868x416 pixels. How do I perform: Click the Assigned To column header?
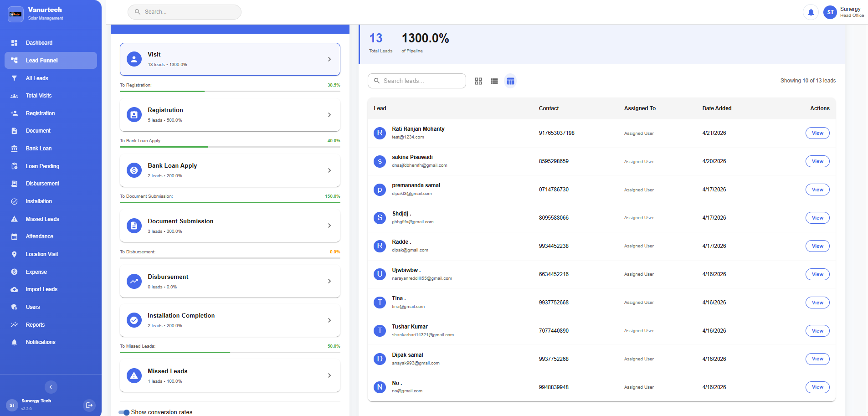pyautogui.click(x=640, y=108)
